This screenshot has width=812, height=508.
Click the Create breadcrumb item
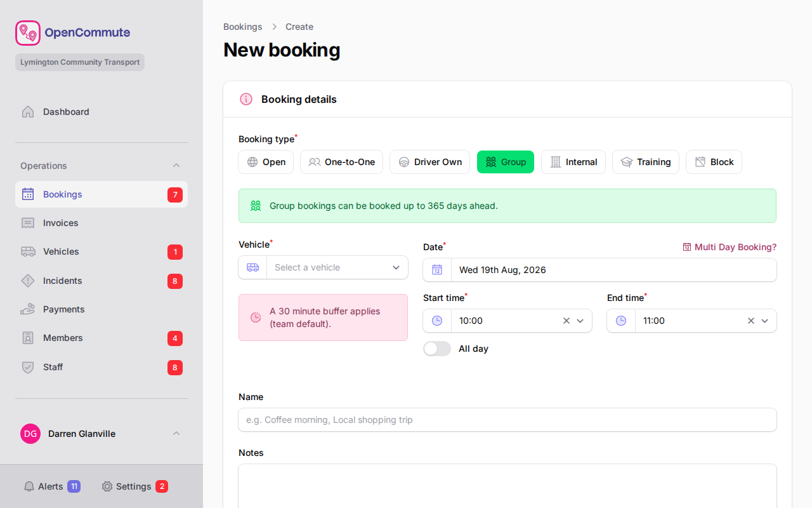(299, 27)
